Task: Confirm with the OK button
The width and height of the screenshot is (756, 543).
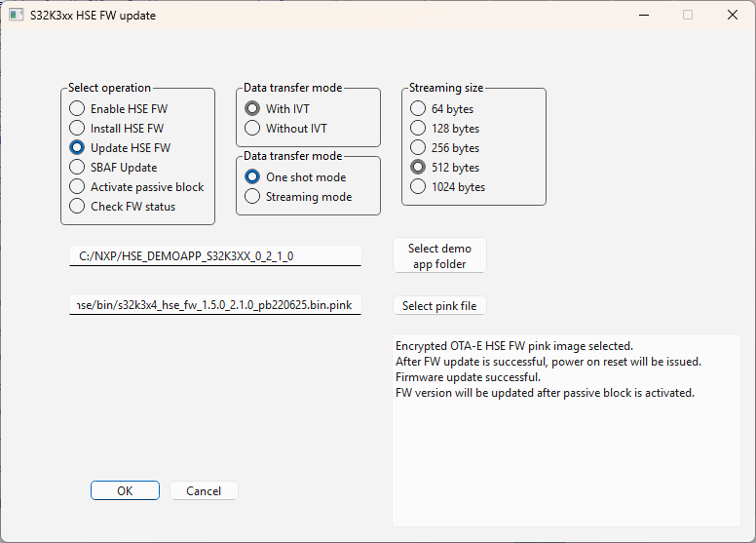Action: point(125,491)
